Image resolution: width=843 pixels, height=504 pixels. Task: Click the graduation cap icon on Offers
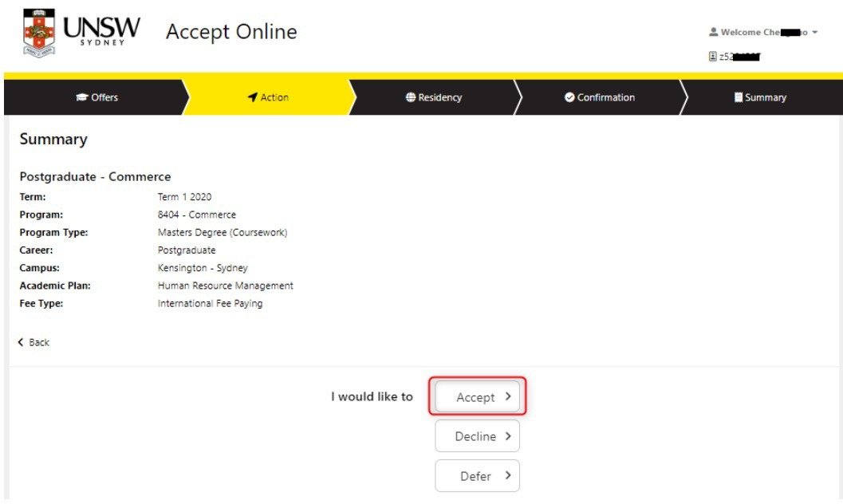(x=81, y=97)
